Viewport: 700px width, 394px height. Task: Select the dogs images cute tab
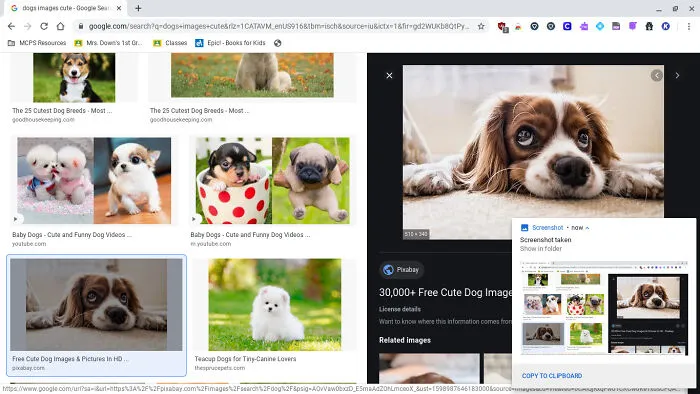tap(65, 8)
